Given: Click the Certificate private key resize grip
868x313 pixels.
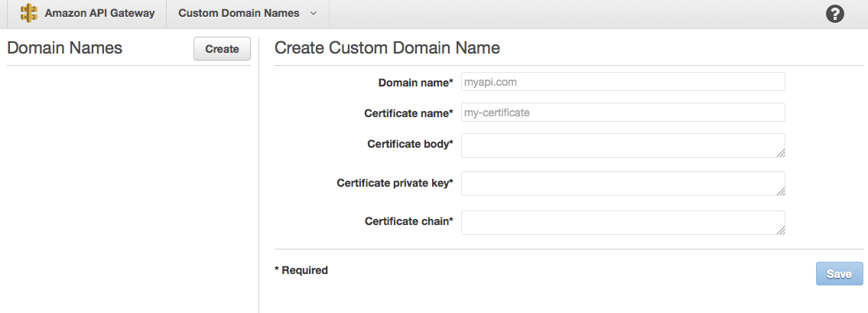Looking at the screenshot, I should pyautogui.click(x=780, y=191).
